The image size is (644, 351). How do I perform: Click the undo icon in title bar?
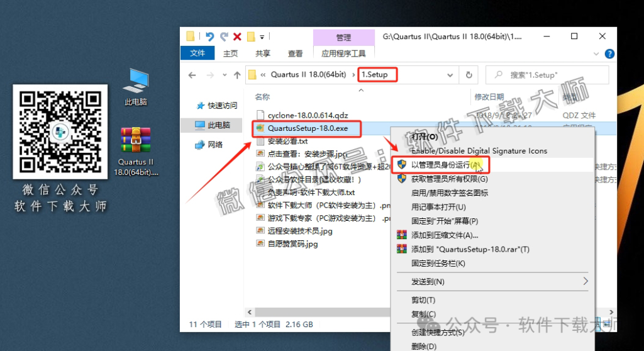209,36
